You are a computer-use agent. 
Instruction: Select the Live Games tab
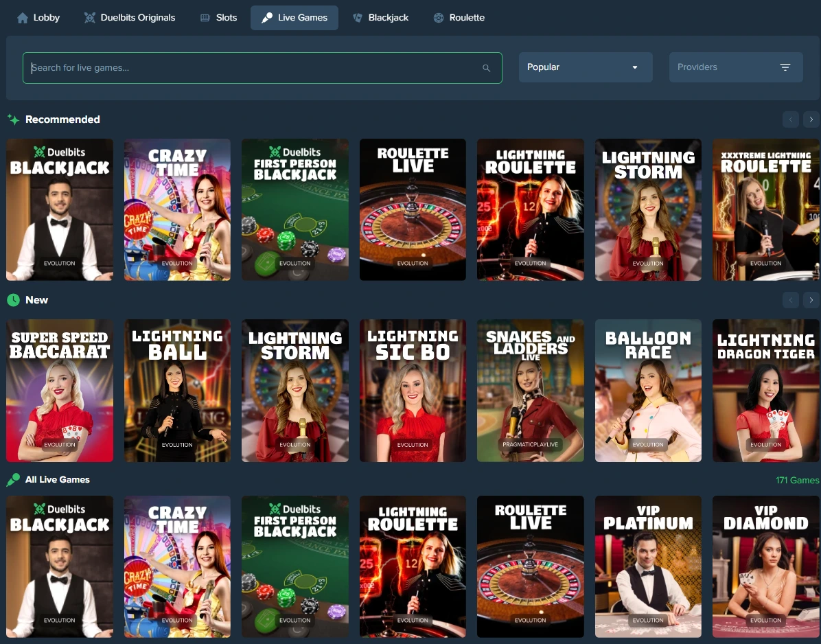coord(294,18)
